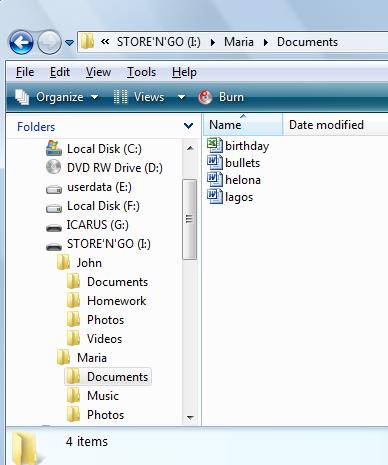Select ICARUS (G:) in folder tree
The width and height of the screenshot is (388, 465).
(x=98, y=225)
